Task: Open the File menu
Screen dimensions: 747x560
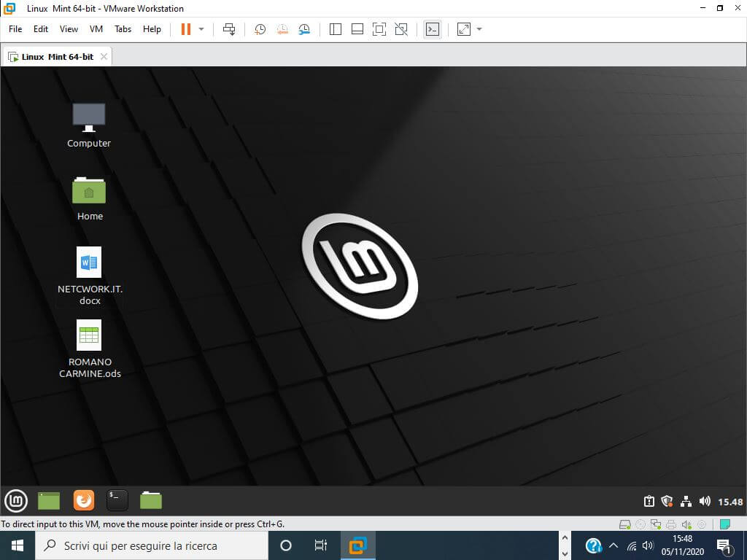Action: point(15,29)
